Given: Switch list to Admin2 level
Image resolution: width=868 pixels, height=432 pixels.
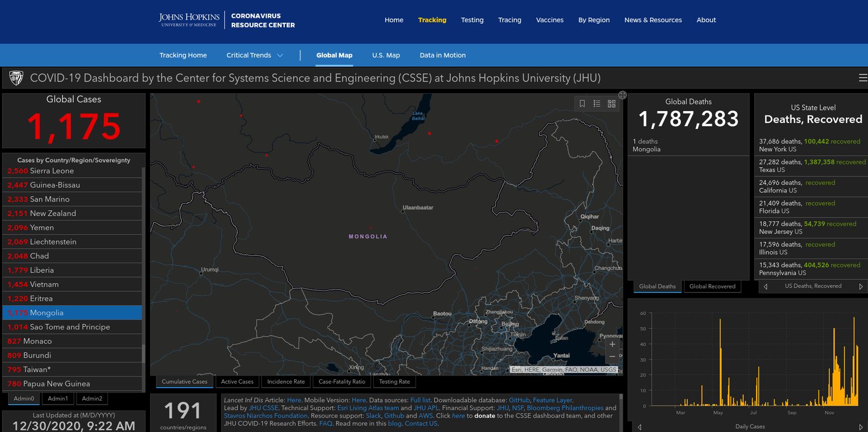Looking at the screenshot, I should pyautogui.click(x=92, y=398).
